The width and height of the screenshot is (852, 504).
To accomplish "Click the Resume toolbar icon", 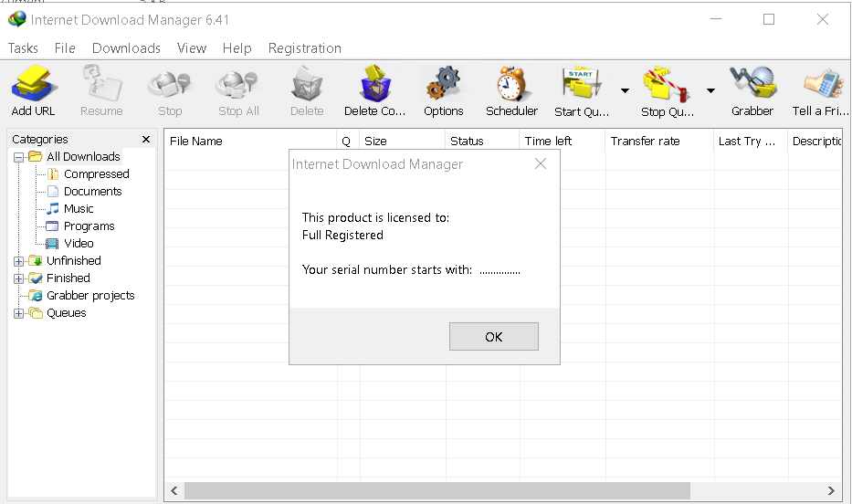I will point(101,84).
